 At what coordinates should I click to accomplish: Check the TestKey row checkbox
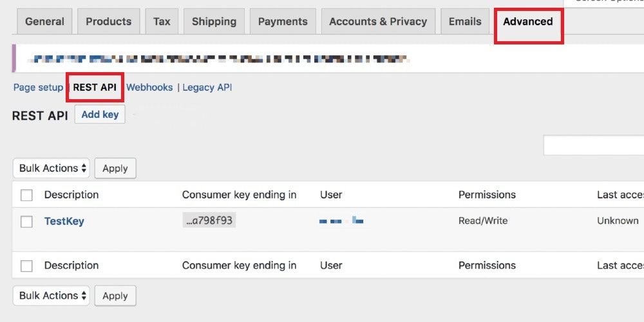(26, 222)
